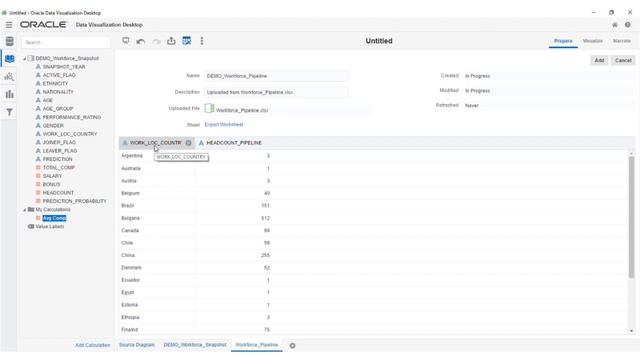Click the table vertical scrollbar thumb
Screen dimensions: 640x360
[x=631, y=217]
